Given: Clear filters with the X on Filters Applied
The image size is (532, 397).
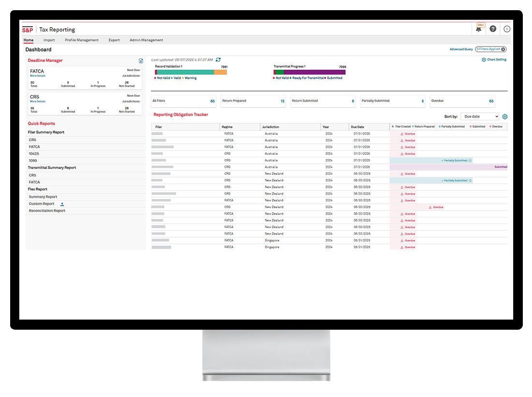Looking at the screenshot, I should click(x=503, y=49).
